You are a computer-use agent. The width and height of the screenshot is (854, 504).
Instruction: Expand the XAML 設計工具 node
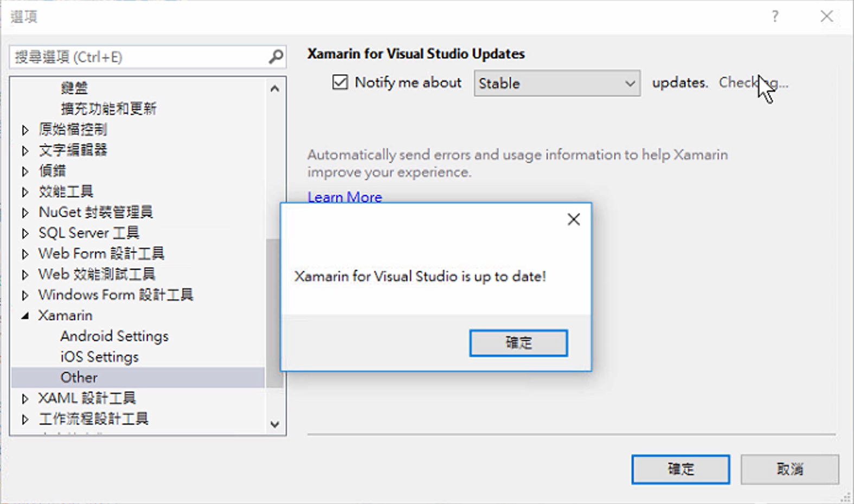[25, 399]
